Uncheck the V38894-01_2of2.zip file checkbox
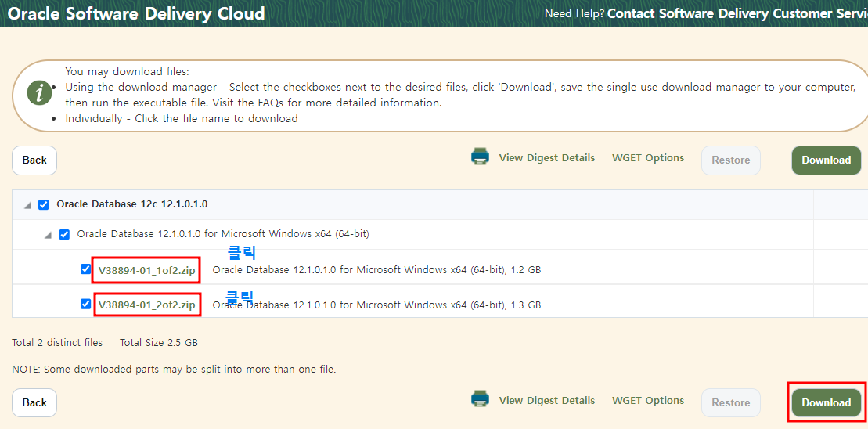The width and height of the screenshot is (868, 429). click(x=85, y=304)
